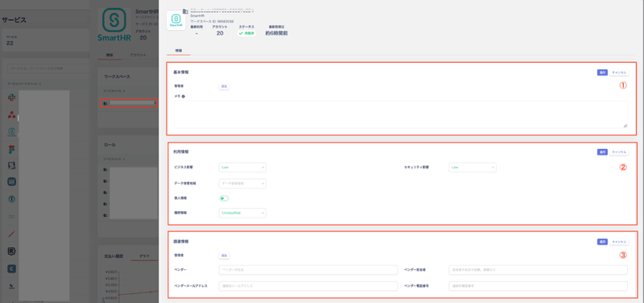Open the 機密情報 Unclassified dropdown
This screenshot has height=303, width=644.
[x=242, y=213]
